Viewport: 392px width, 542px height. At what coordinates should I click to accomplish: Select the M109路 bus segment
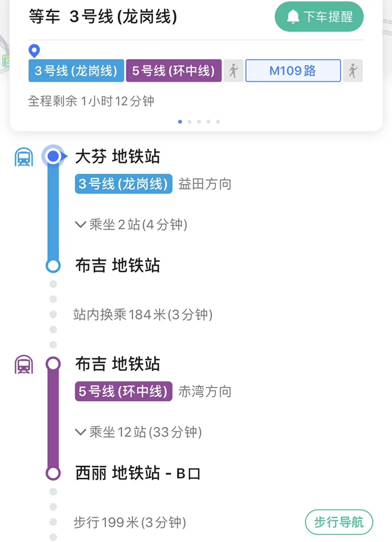[293, 70]
